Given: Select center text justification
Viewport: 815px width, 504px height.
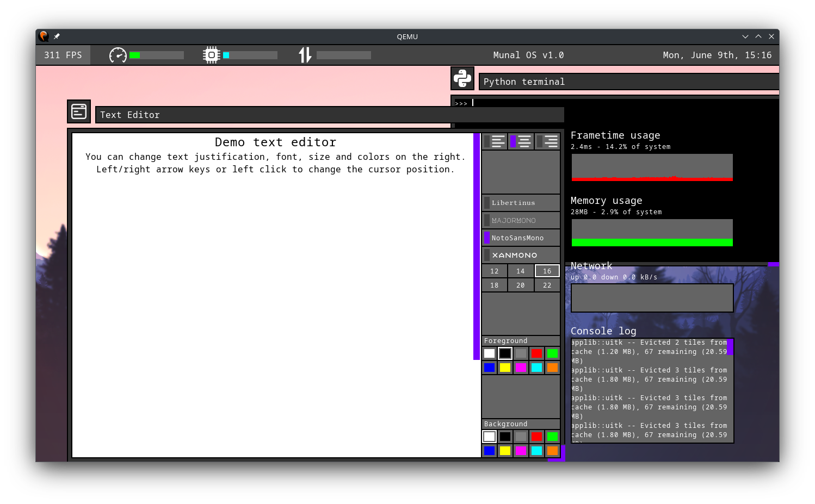Looking at the screenshot, I should [x=521, y=141].
